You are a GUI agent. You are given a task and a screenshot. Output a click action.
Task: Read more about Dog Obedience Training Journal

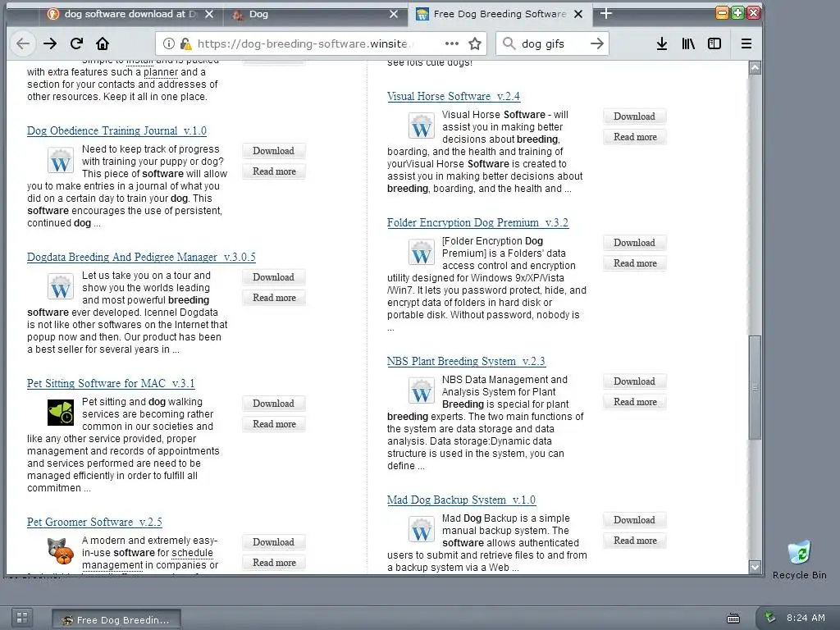274,171
